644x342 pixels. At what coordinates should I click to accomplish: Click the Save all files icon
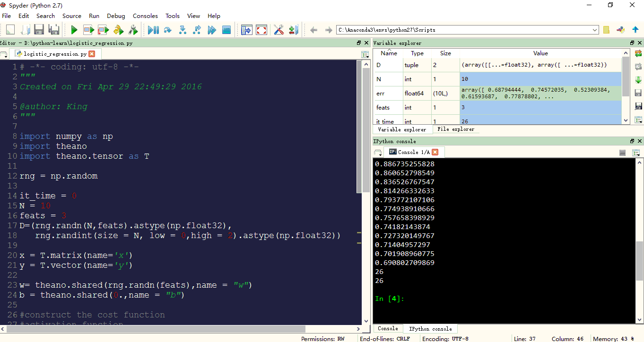pyautogui.click(x=54, y=30)
